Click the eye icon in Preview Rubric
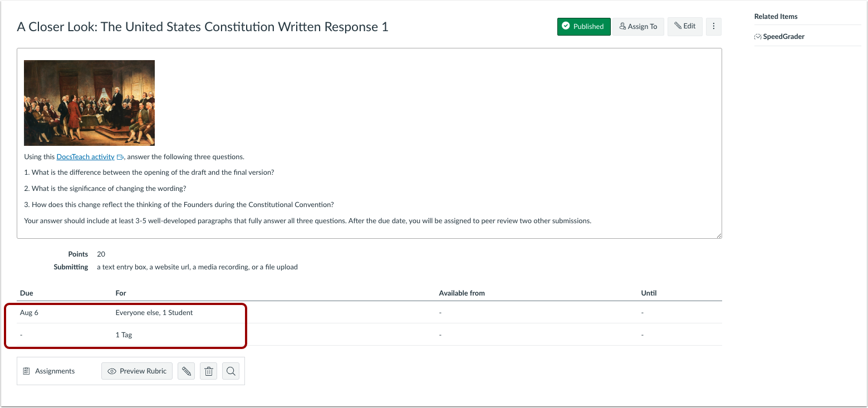This screenshot has width=868, height=408. coord(112,371)
